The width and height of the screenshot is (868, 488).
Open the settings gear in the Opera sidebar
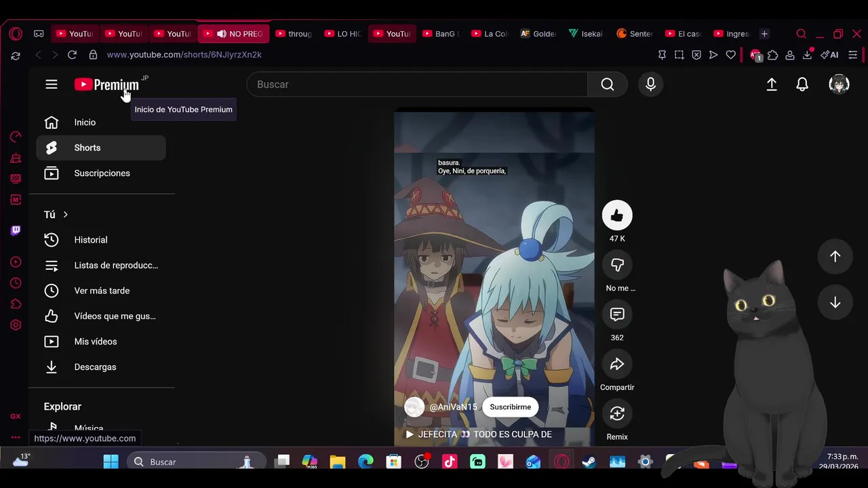click(16, 325)
